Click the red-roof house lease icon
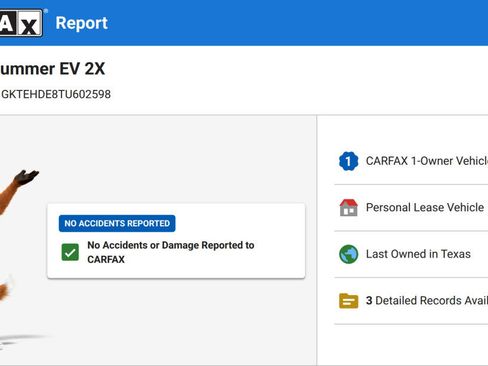This screenshot has width=488, height=366. click(x=348, y=207)
